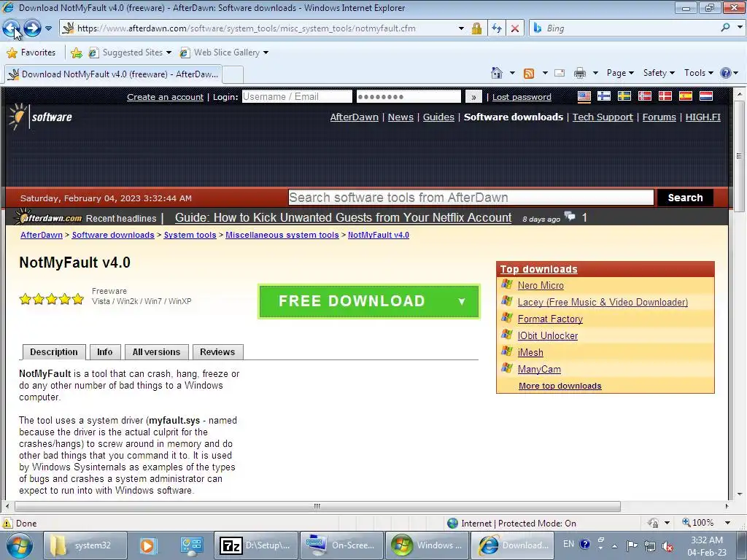Open the Page menu
This screenshot has height=560, width=747.
620,73
